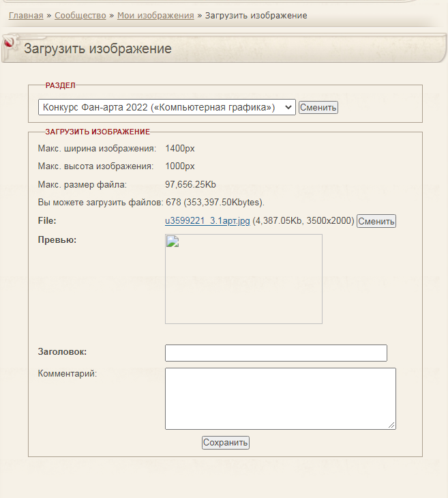
Task: Open Мои изображения breadcrumb link
Action: tap(155, 15)
